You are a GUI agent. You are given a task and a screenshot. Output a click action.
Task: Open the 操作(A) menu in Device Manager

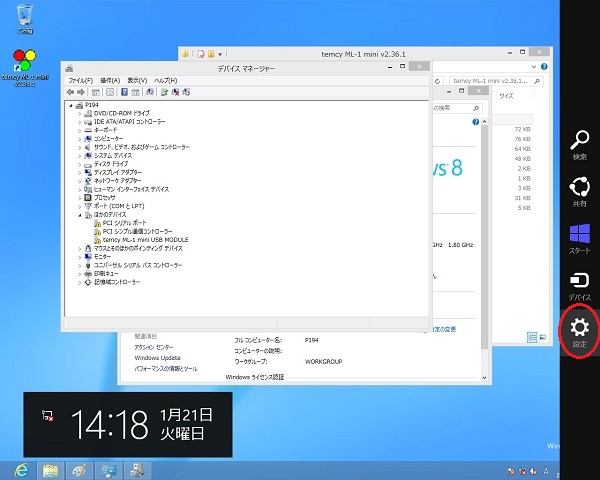coord(109,80)
